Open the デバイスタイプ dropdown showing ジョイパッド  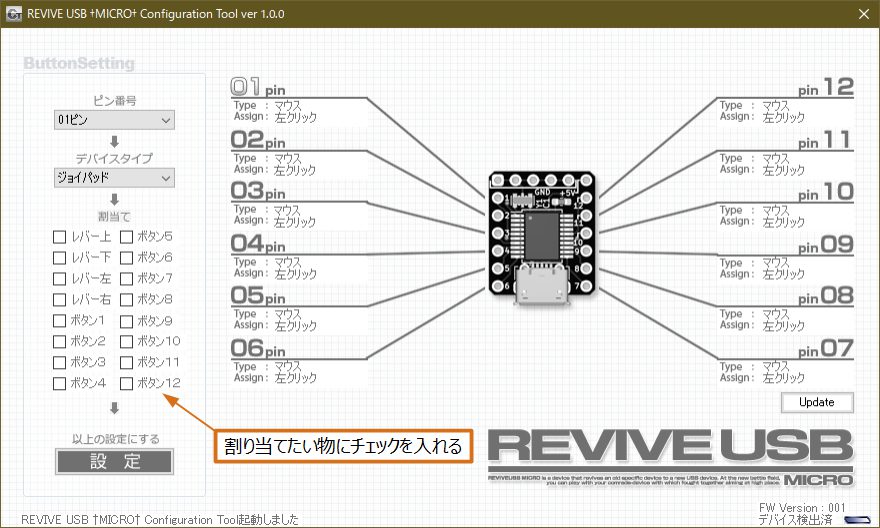click(114, 178)
